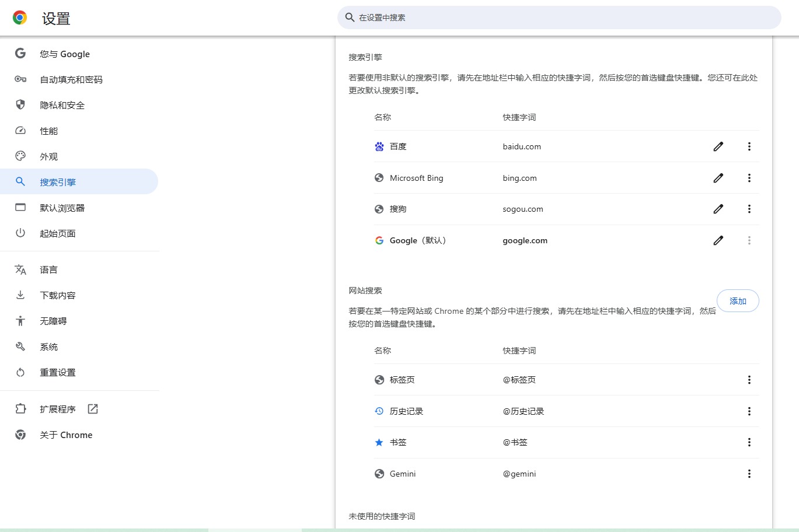Screen dimensions: 799x532
Task: Open 扩展程序 link in sidebar
Action: pos(58,409)
